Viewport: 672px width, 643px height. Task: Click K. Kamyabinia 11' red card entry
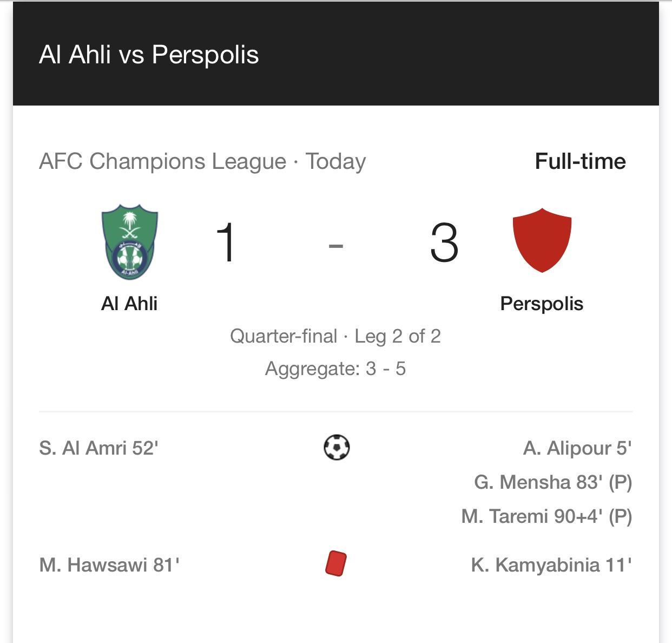coord(551,565)
